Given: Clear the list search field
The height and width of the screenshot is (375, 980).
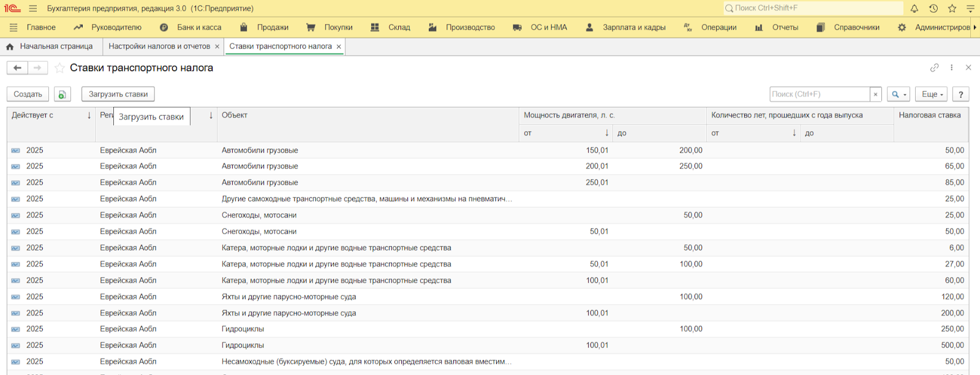Looking at the screenshot, I should [875, 94].
